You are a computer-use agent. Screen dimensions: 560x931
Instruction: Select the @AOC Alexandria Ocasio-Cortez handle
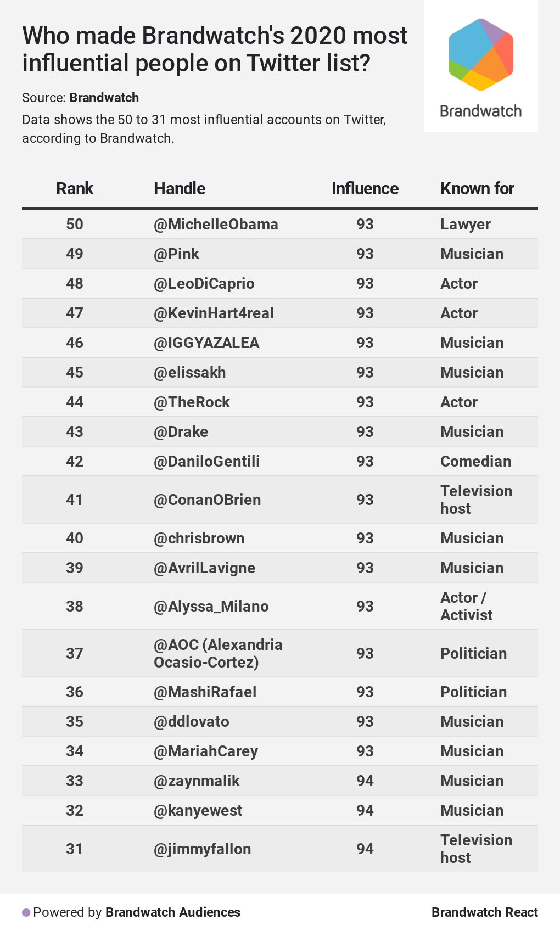[218, 653]
